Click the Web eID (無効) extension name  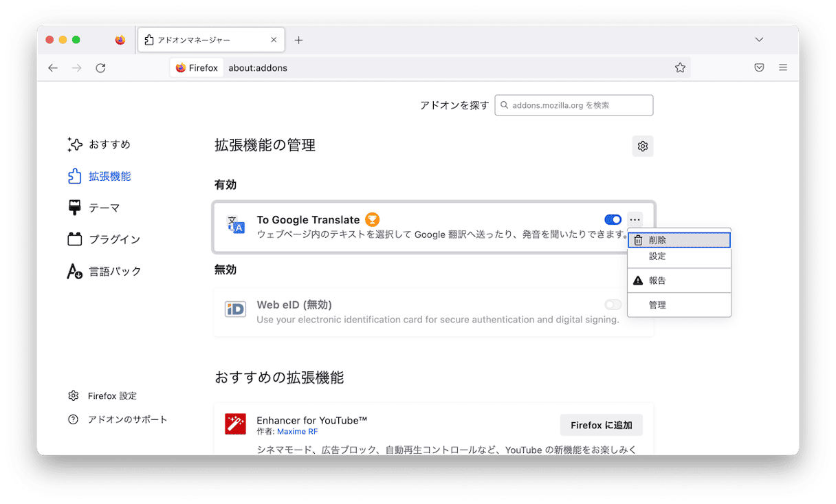point(294,305)
